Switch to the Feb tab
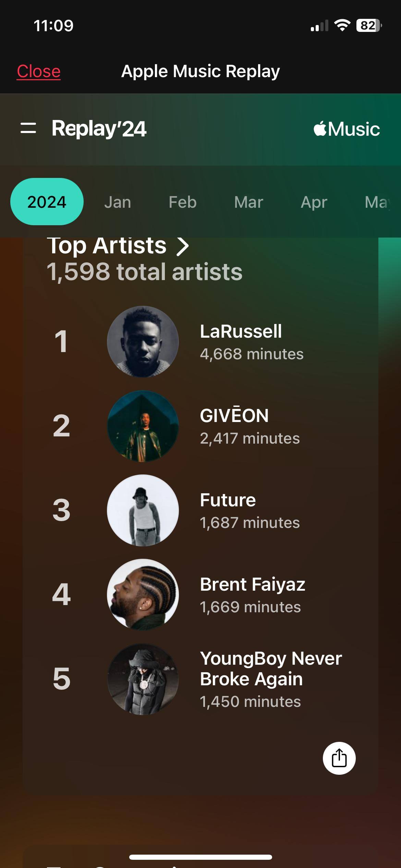 182,202
